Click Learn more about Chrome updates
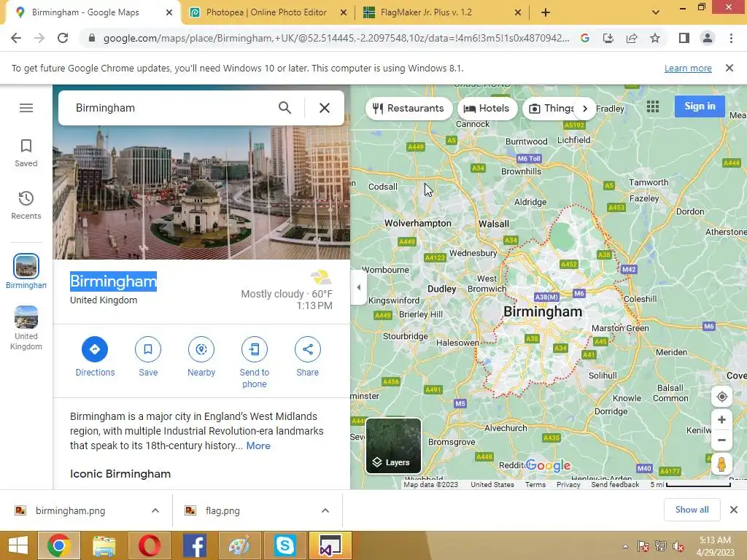This screenshot has height=560, width=747. click(x=688, y=68)
